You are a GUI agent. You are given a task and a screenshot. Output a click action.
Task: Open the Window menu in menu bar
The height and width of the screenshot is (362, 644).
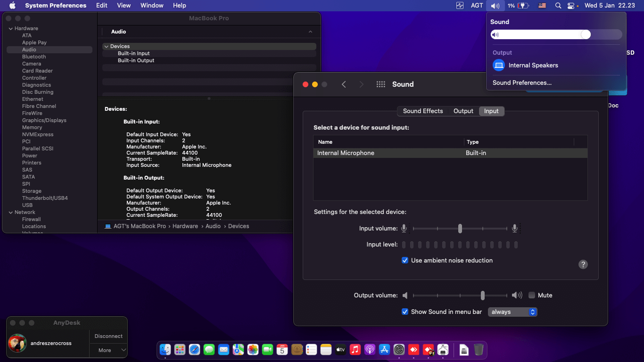tap(152, 6)
